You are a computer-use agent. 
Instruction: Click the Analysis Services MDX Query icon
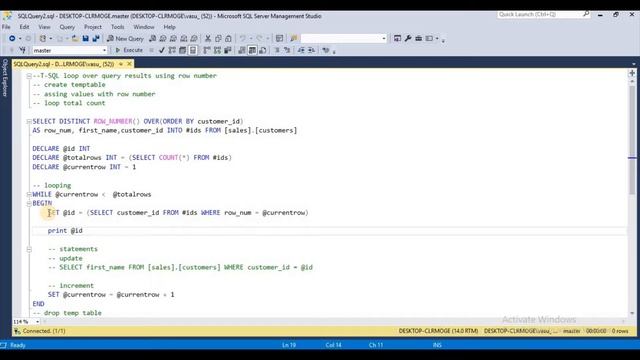163,38
